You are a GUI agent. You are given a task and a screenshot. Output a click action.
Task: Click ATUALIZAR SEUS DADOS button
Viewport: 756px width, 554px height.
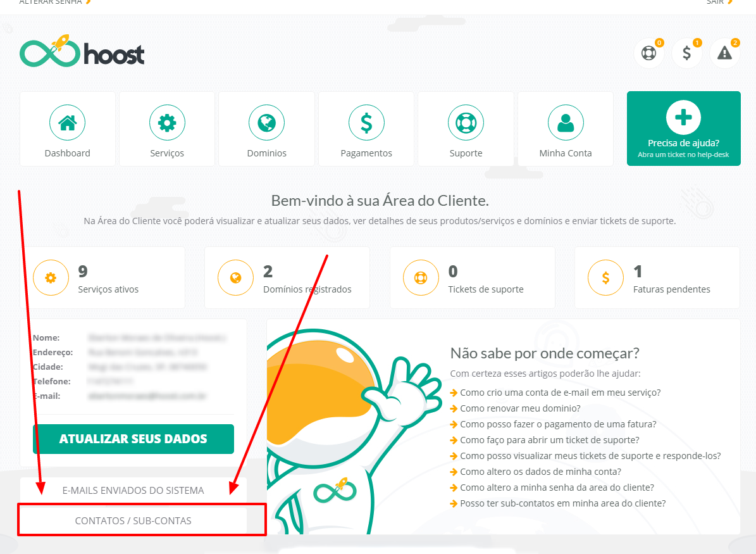133,439
